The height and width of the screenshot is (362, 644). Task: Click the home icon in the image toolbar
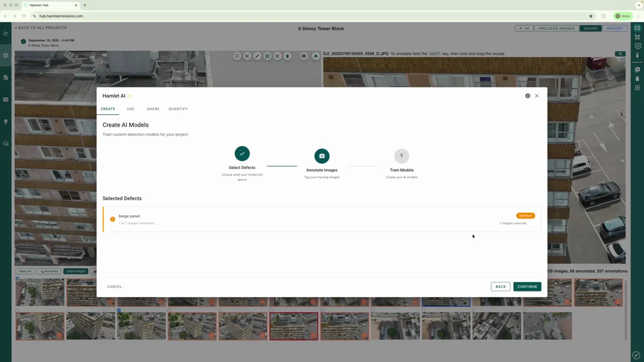click(315, 56)
